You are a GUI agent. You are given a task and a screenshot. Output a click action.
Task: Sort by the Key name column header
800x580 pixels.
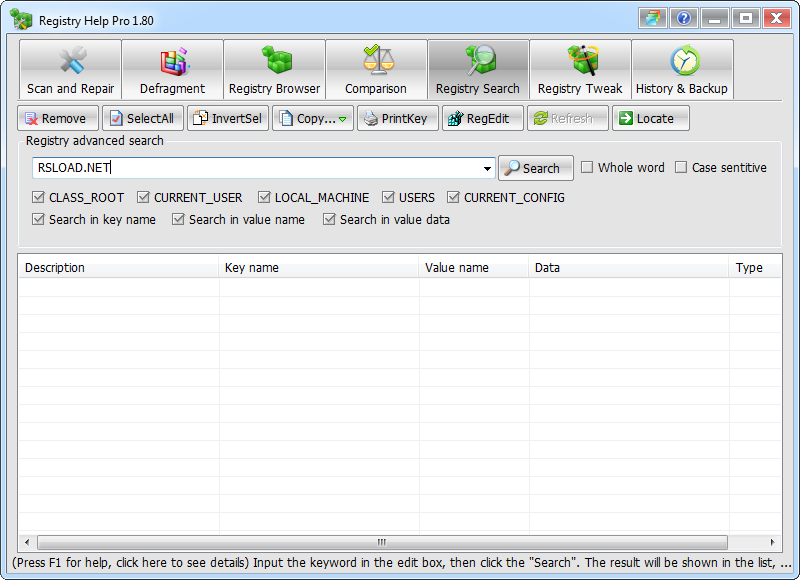(319, 267)
